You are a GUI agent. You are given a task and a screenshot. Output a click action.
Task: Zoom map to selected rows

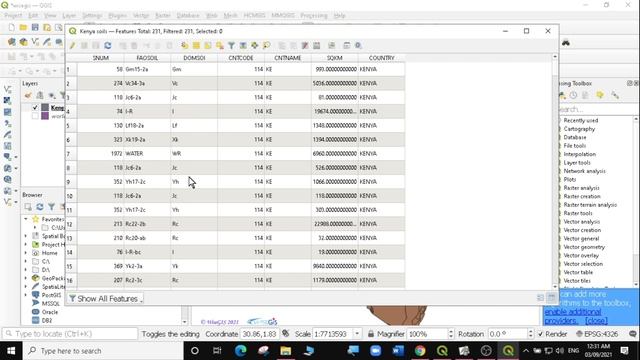[267, 45]
